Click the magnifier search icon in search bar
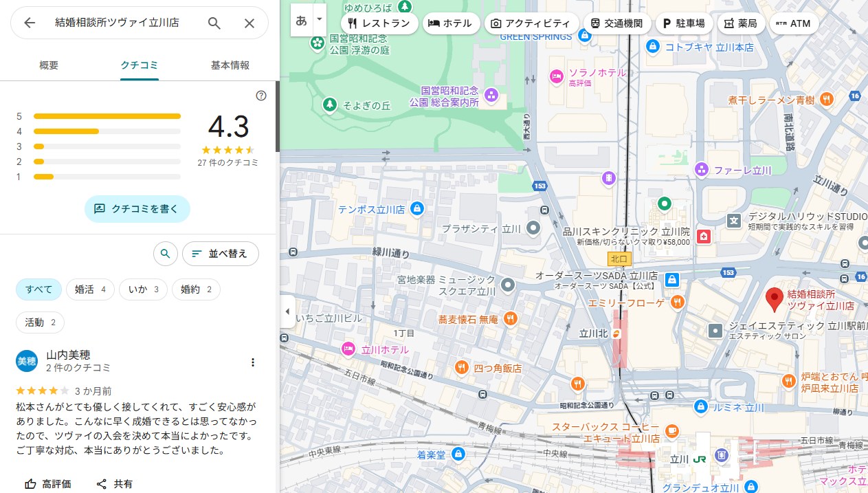Viewport: 868px width, 493px height. tap(214, 23)
